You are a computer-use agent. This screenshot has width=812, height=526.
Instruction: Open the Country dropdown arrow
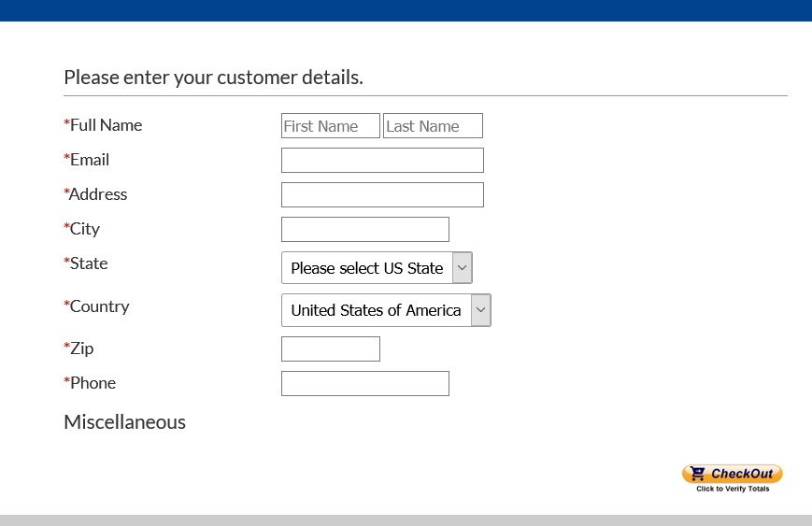(480, 310)
